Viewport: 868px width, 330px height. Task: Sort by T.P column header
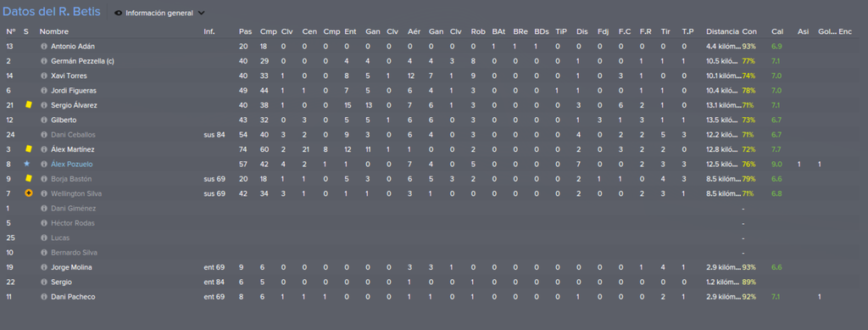[x=687, y=31]
